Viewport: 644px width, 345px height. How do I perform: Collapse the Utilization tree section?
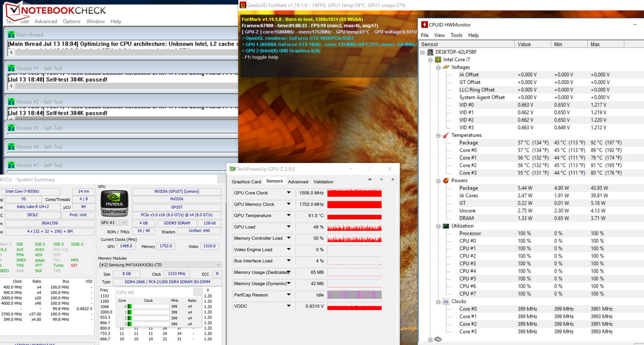(438, 226)
